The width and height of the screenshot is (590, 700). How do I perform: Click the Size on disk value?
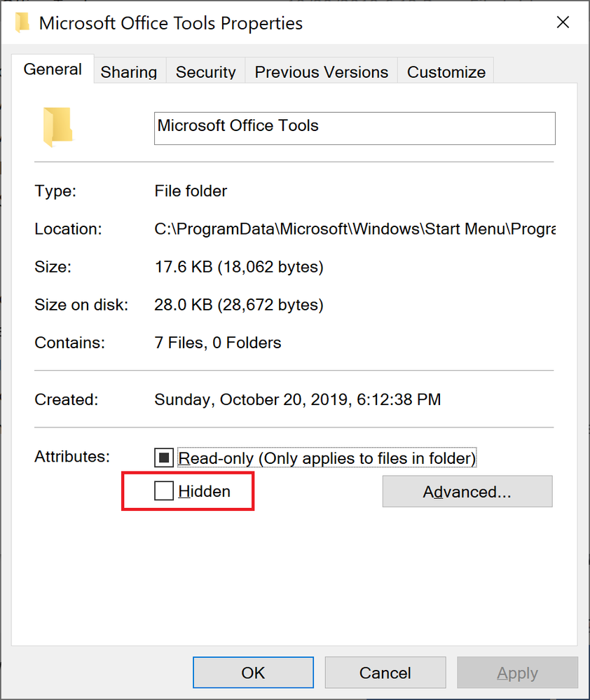click(238, 305)
